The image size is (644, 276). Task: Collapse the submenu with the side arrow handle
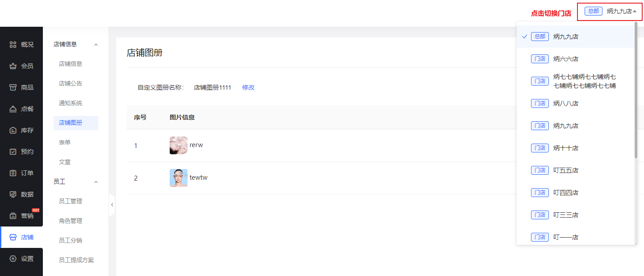(x=112, y=205)
